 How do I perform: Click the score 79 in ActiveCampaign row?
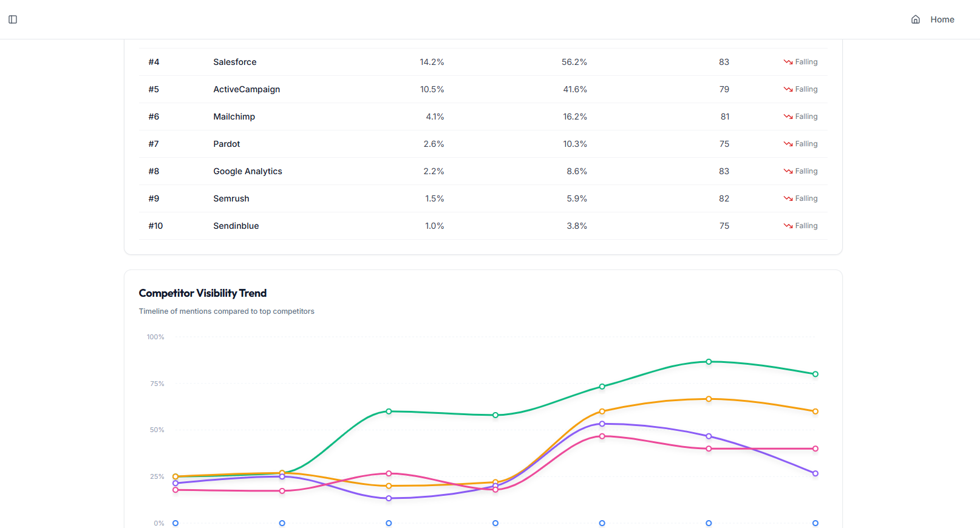[x=724, y=89]
